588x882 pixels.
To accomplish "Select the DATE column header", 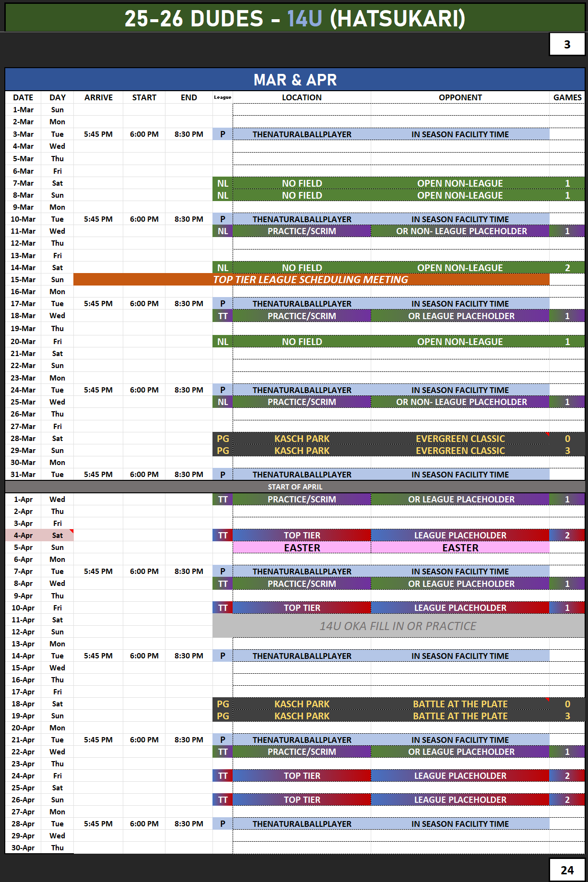I will [x=23, y=97].
